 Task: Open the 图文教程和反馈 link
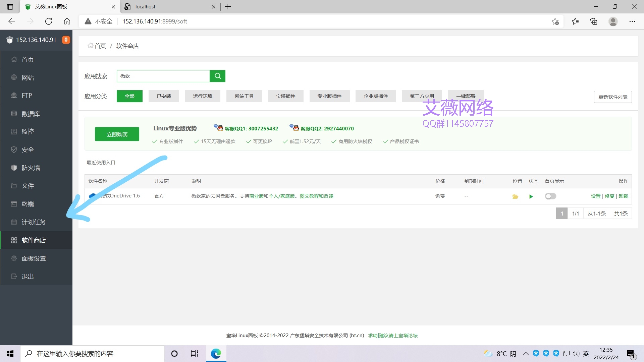(316, 196)
